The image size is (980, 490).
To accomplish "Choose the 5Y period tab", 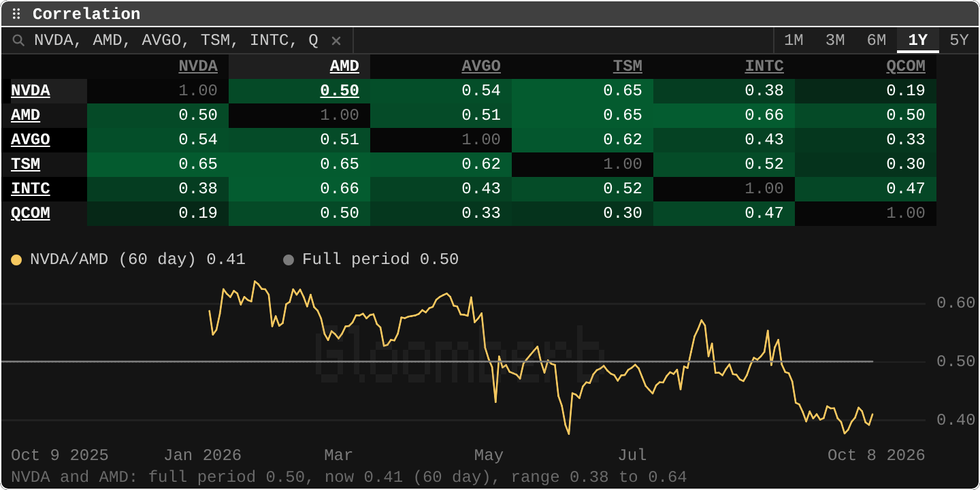I will (959, 40).
